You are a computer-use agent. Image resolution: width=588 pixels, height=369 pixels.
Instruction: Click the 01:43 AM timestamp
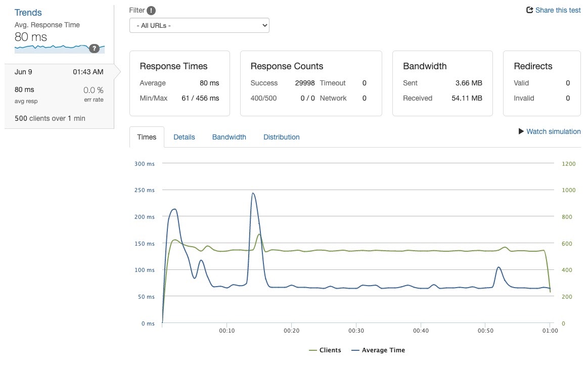(x=88, y=72)
